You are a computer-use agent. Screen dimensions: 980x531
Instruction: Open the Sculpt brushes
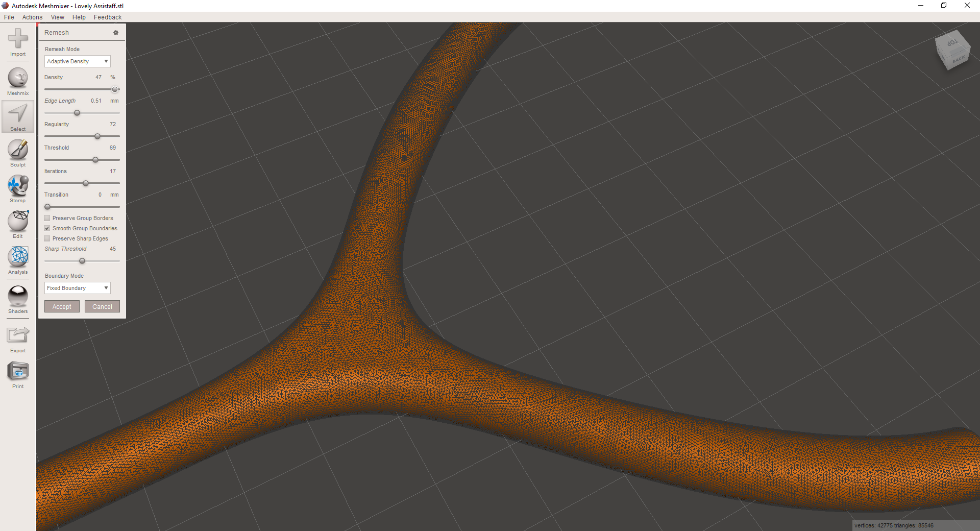pyautogui.click(x=18, y=153)
